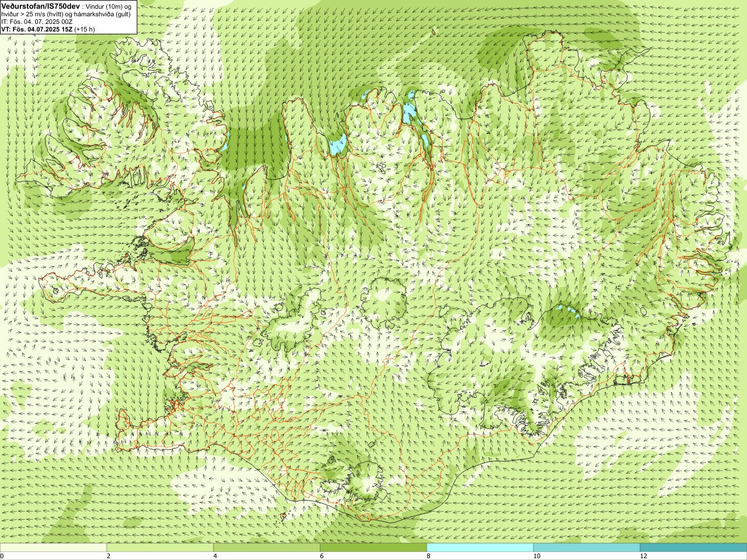This screenshot has height=560, width=747.
Task: Click the '0' label under the color scale
Action: (x=2, y=556)
